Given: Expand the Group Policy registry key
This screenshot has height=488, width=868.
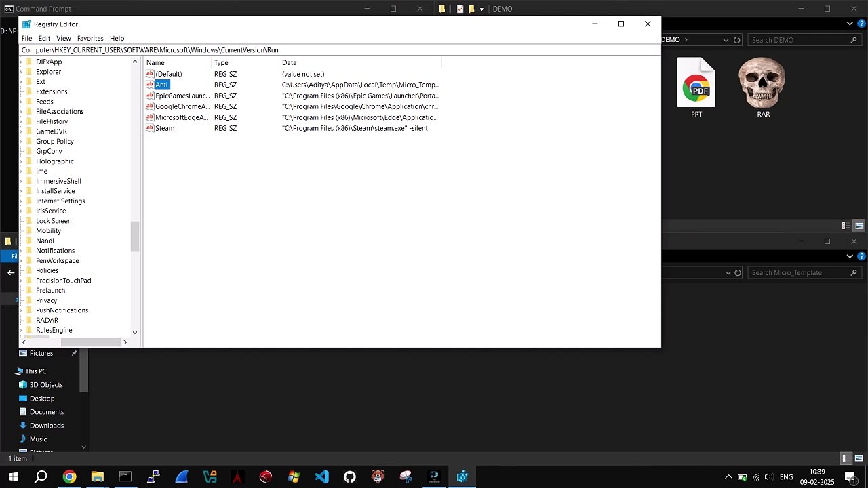Looking at the screenshot, I should [x=20, y=142].
